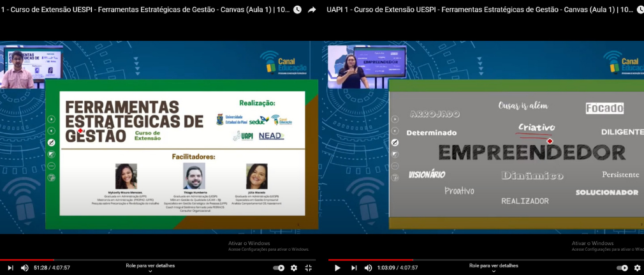The image size is (644, 275).
Task: Click Thiago Humberto's photo in left slide
Action: pos(194,176)
